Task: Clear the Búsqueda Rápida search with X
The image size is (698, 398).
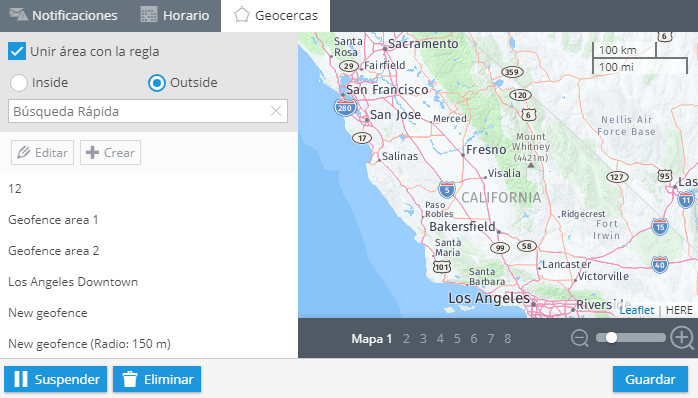Action: point(276,111)
